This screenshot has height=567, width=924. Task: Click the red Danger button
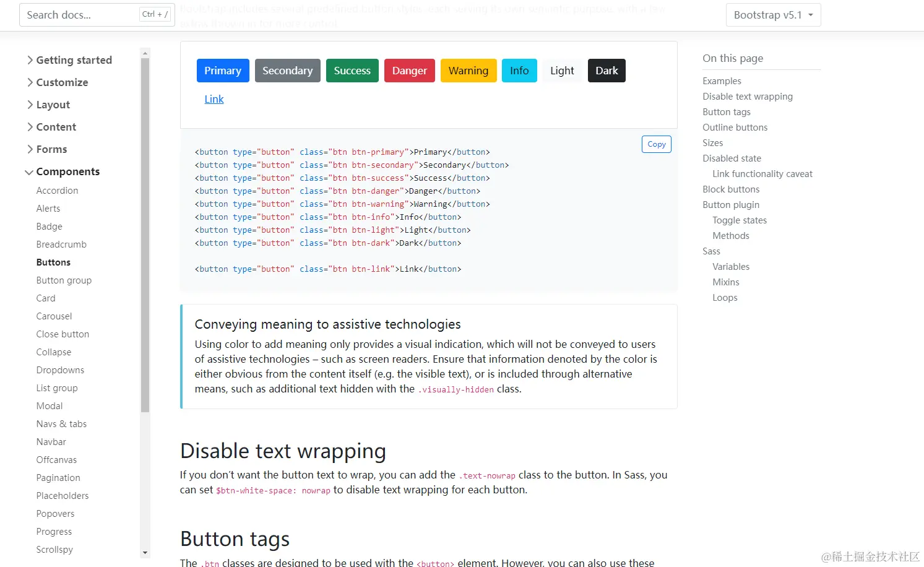(x=409, y=71)
